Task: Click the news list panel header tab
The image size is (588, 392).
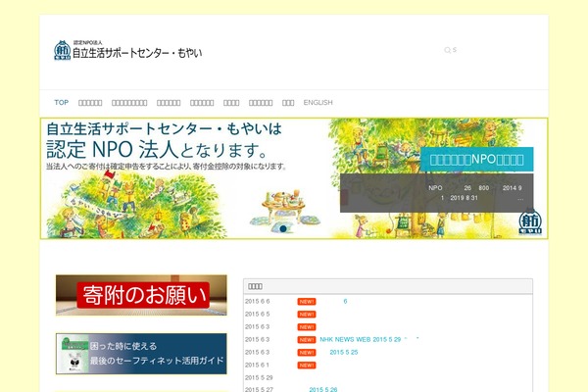Action: (x=388, y=286)
